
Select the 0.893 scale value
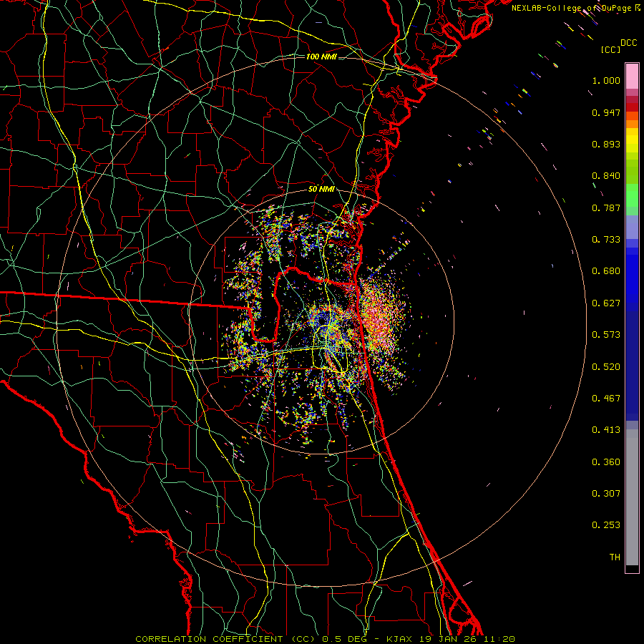point(606,144)
